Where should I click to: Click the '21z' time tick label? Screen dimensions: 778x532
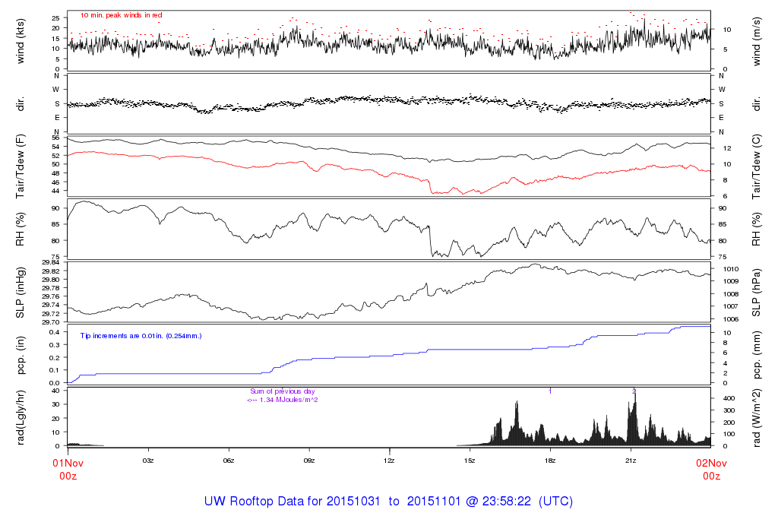(x=630, y=461)
